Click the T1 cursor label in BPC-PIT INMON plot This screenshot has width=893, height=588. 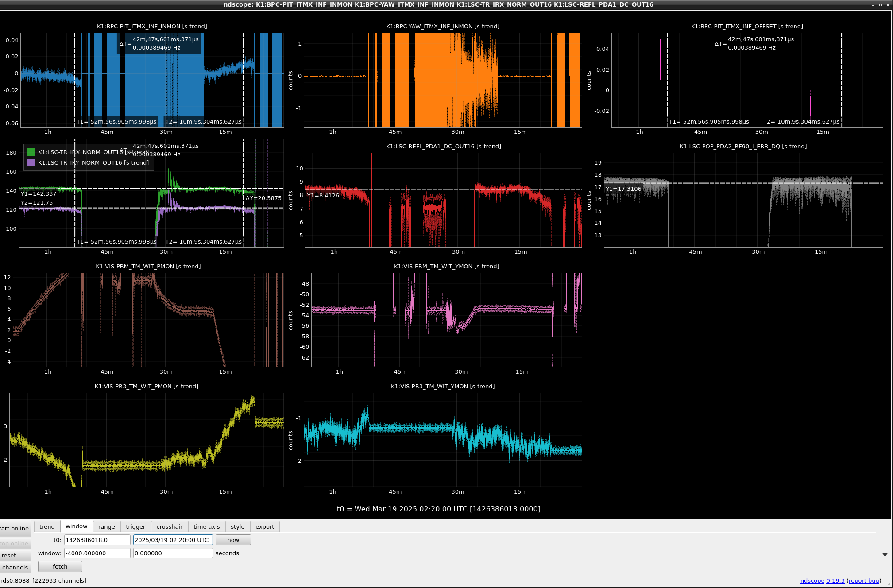click(116, 121)
